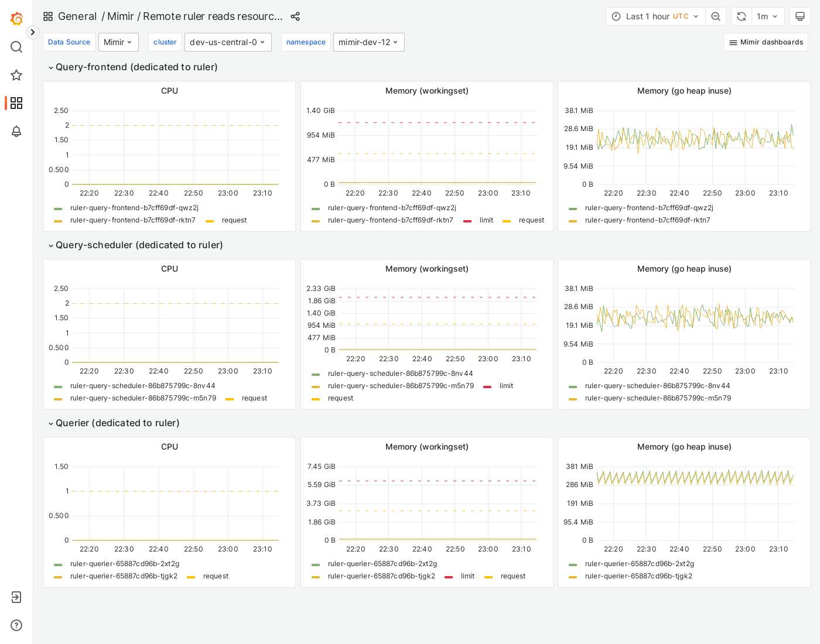Viewport: 820px width, 644px height.
Task: Open the cluster dropdown dev-us-central-0
Action: [x=228, y=42]
